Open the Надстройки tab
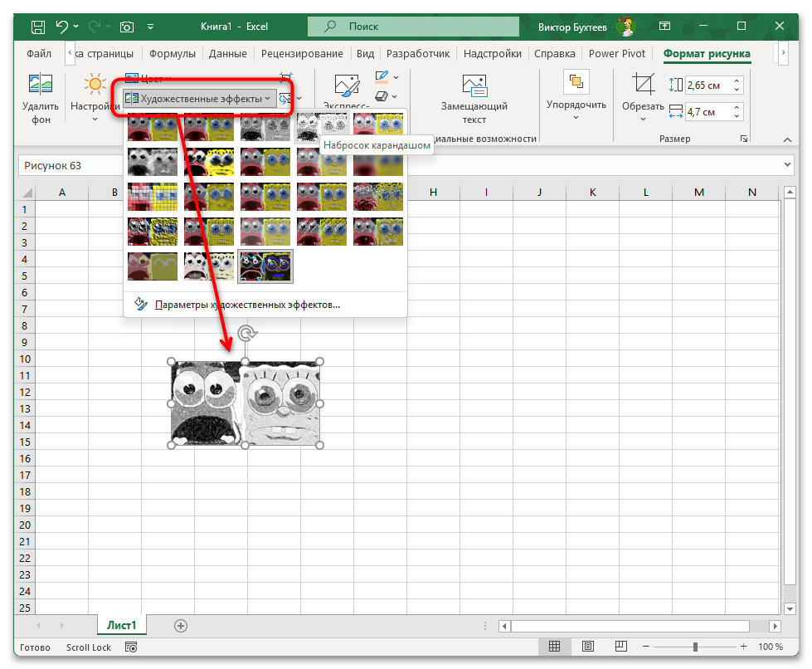Viewport: 812px width, 669px height. 493,53
